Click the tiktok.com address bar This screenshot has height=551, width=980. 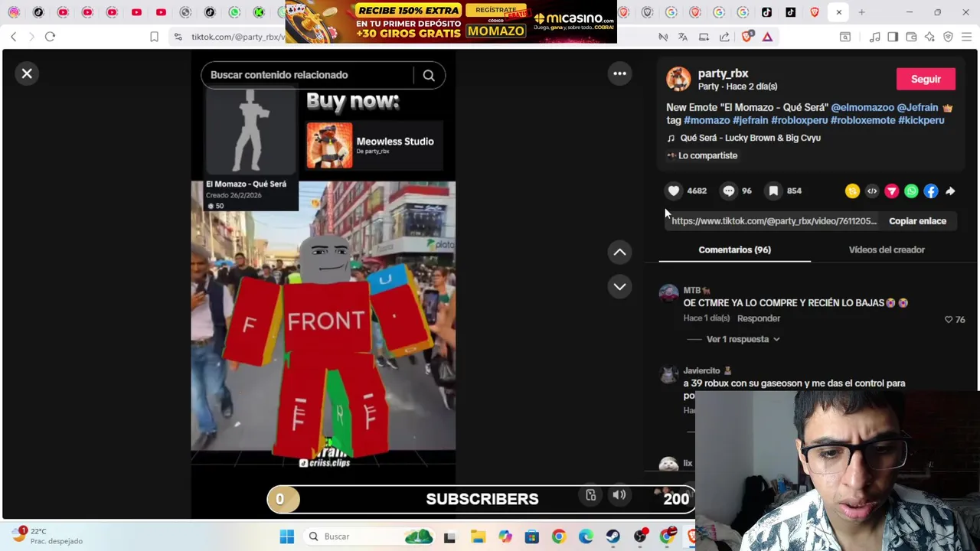point(238,37)
